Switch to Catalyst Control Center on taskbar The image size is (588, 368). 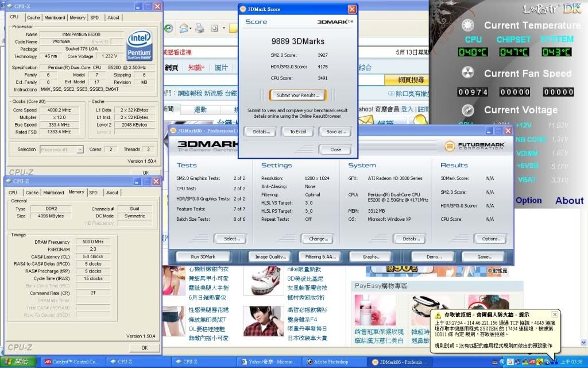(x=72, y=362)
